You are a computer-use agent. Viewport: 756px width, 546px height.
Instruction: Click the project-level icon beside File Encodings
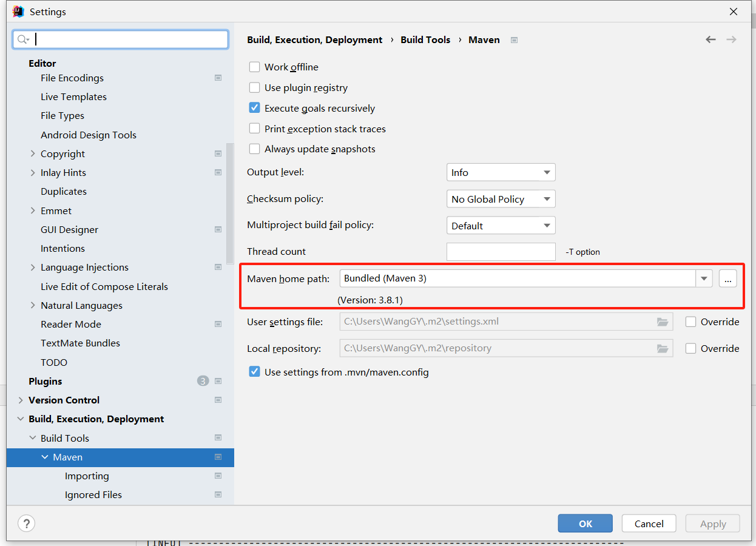[x=218, y=78]
